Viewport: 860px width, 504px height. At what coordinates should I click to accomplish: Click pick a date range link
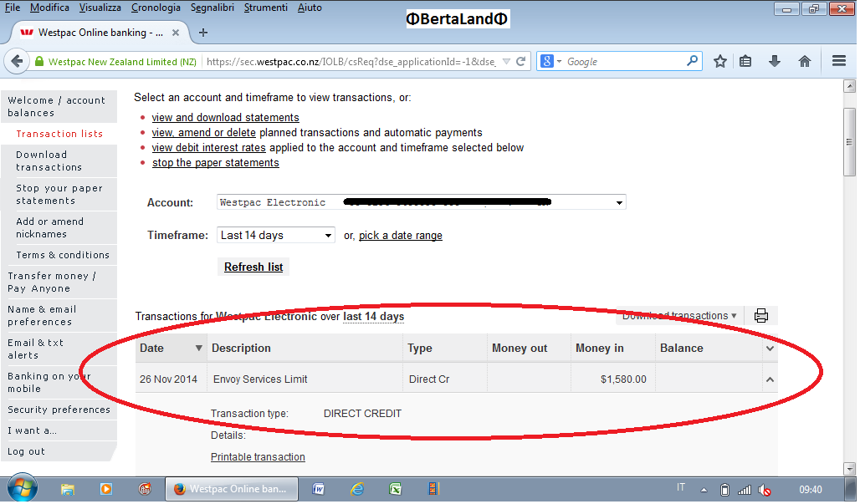[401, 235]
